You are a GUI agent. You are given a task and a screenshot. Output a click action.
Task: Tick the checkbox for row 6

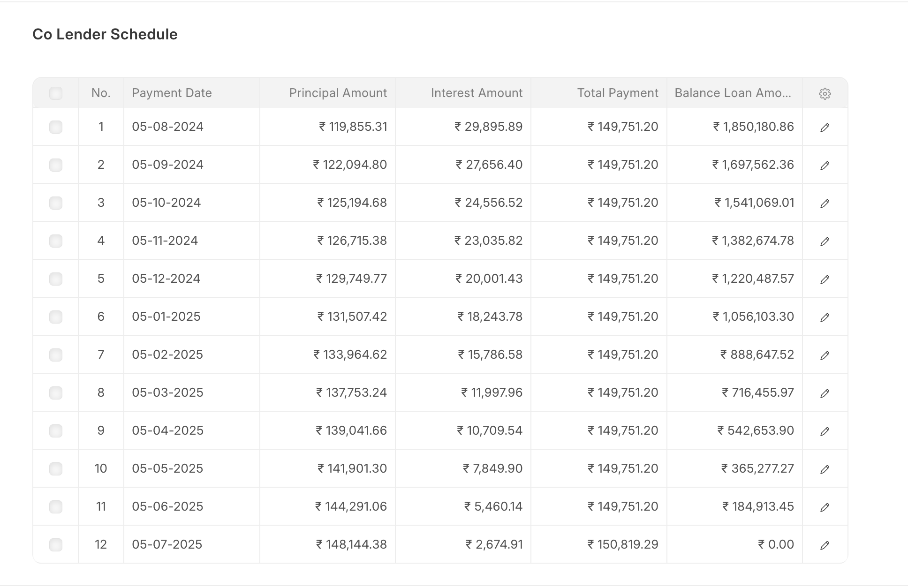(x=56, y=317)
